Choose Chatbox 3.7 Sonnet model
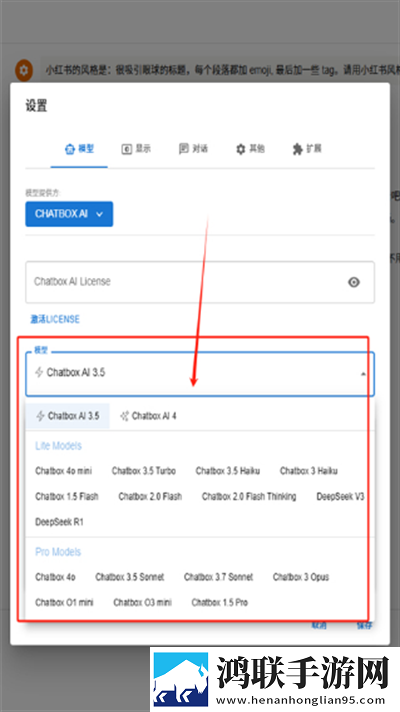 (218, 577)
